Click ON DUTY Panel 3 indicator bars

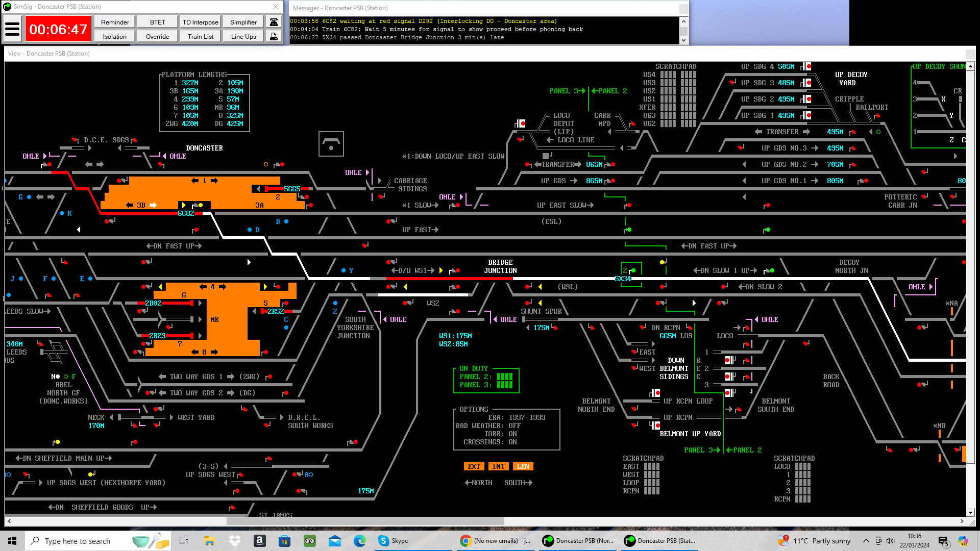504,385
